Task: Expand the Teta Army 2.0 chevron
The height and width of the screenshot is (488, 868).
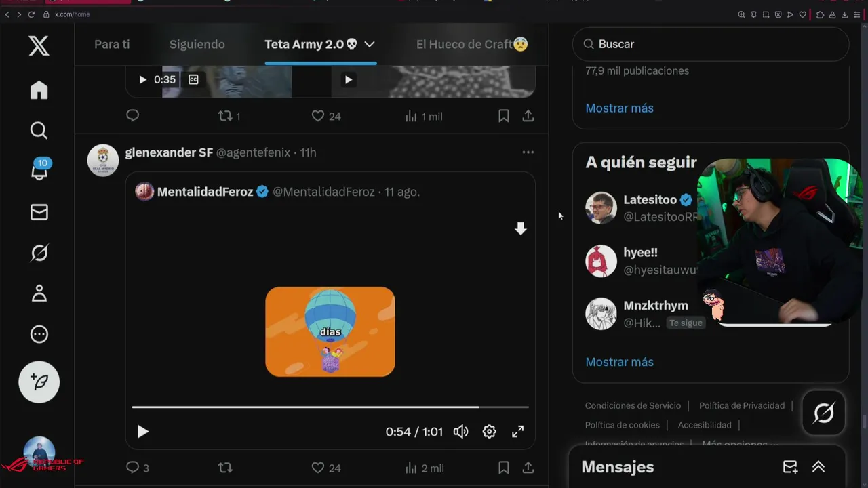Action: [370, 44]
